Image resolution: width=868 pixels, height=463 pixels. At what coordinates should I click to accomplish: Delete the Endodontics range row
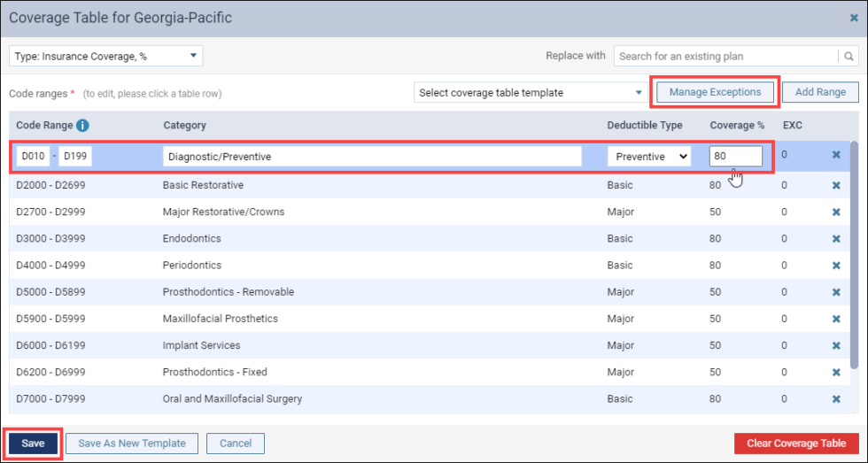[835, 239]
